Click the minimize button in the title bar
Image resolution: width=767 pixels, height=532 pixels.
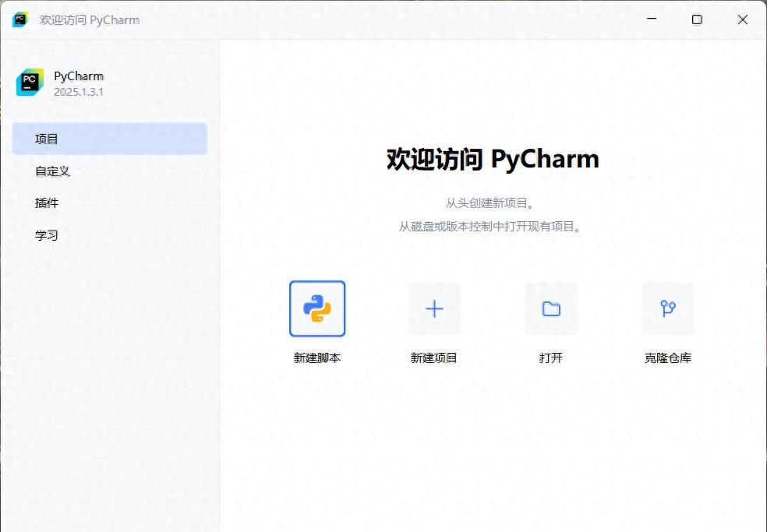click(652, 19)
